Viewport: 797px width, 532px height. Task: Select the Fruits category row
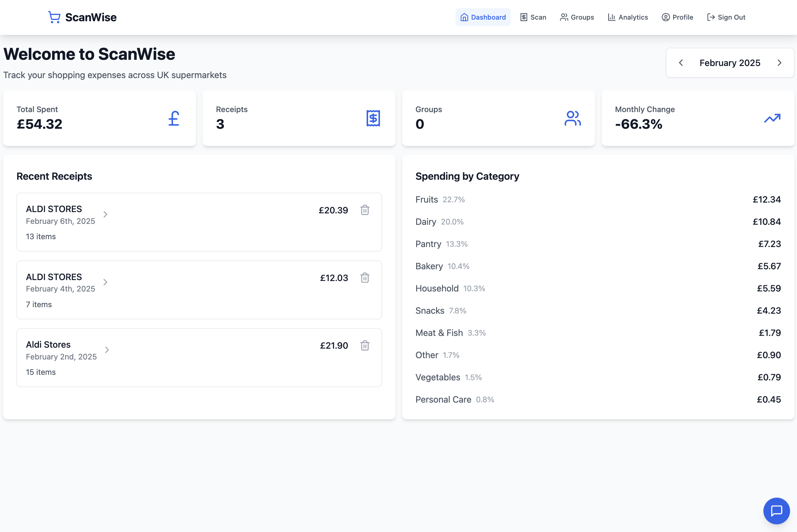597,199
